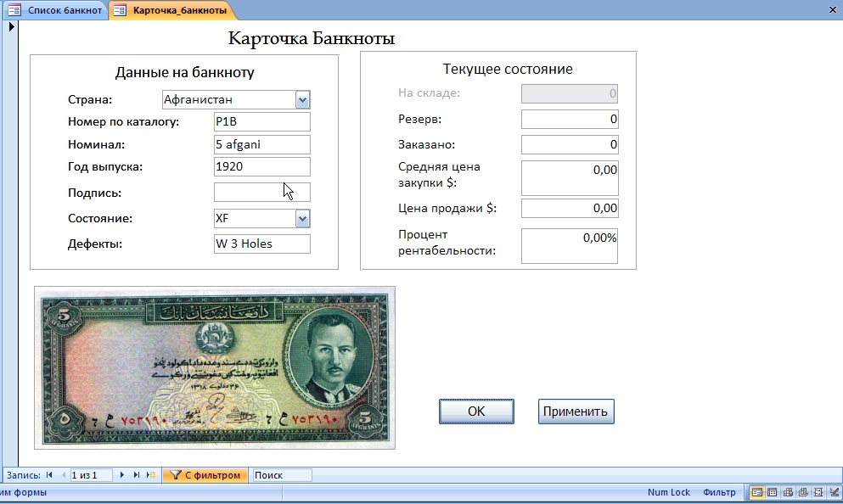Select the Карточка_банкноты tab
Viewport: 843px width, 504px height.
[171, 10]
